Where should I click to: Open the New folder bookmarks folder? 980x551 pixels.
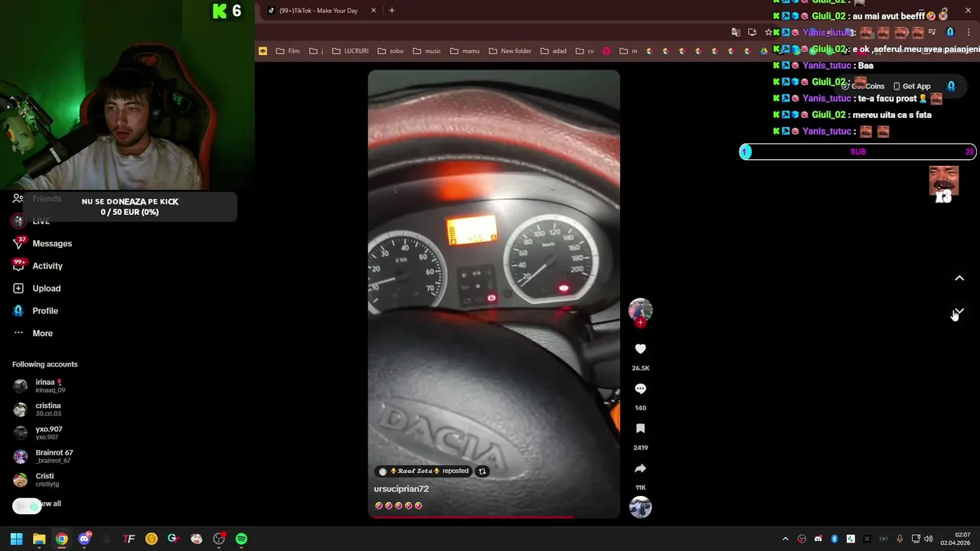(x=510, y=51)
